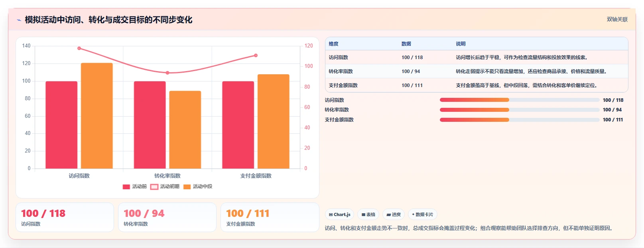Click the 100 / 118 table cell
The width and height of the screenshot is (644, 248).
(412, 58)
